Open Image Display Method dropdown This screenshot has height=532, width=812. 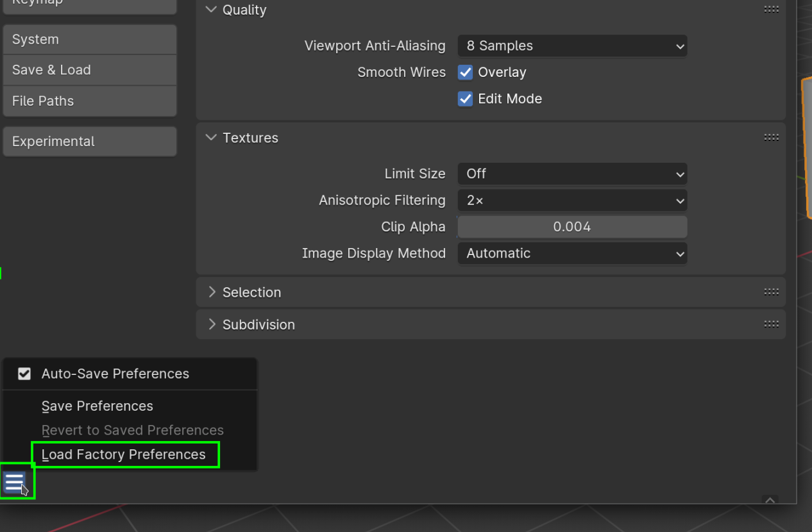pos(571,253)
